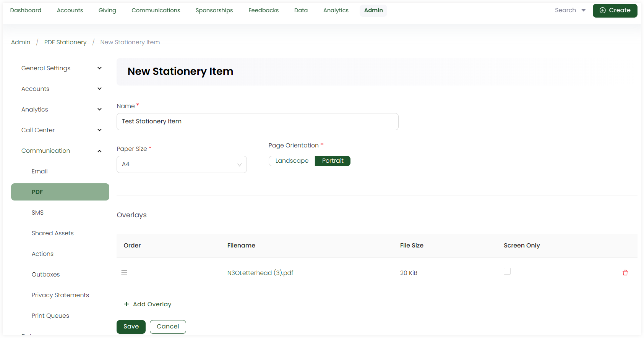Delete the N3OLetterhead overlay with trash icon
Image resolution: width=644 pixels, height=338 pixels.
pyautogui.click(x=625, y=273)
